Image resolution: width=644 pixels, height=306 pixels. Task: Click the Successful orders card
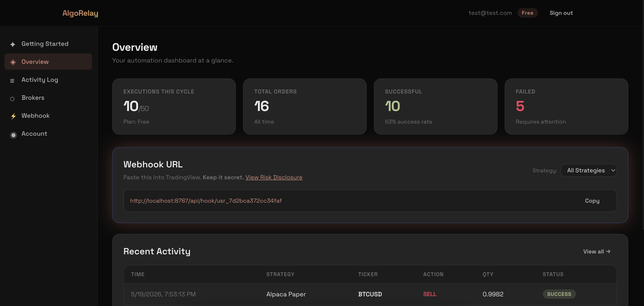435,106
